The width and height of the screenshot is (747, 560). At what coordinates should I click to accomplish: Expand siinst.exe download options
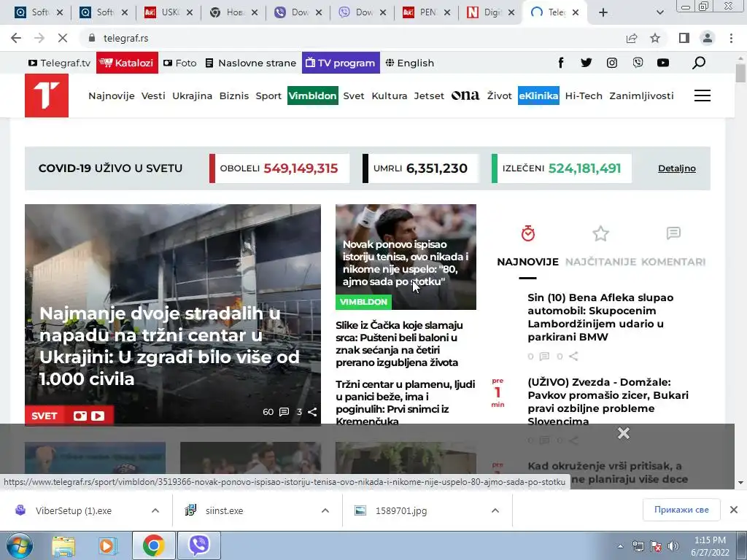[325, 510]
